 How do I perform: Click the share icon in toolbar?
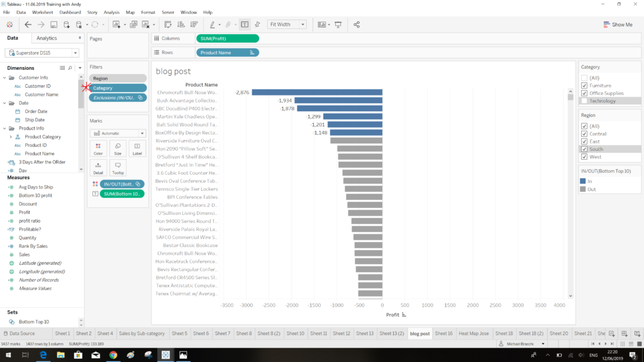pyautogui.click(x=357, y=25)
